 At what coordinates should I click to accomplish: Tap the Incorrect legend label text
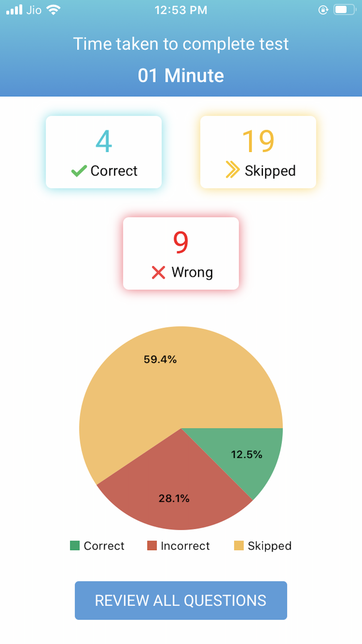tap(185, 546)
